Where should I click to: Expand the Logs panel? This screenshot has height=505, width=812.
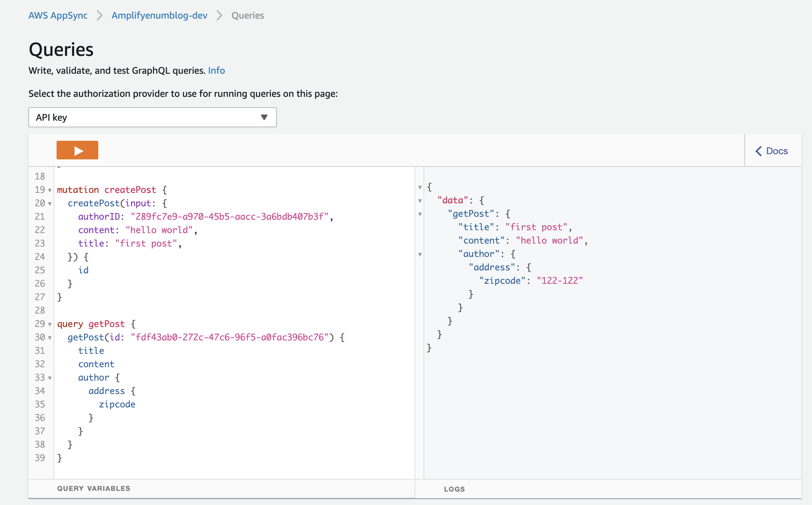454,489
